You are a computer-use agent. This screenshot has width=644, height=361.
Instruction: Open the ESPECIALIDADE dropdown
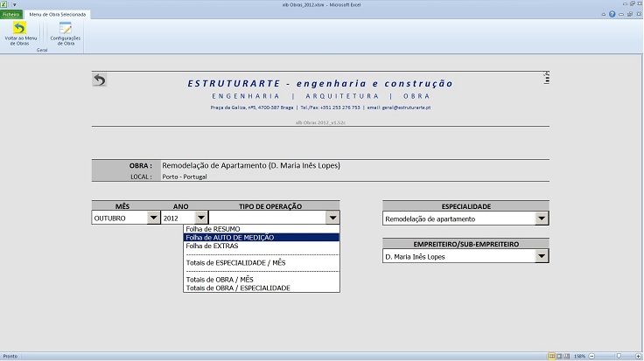click(x=542, y=219)
